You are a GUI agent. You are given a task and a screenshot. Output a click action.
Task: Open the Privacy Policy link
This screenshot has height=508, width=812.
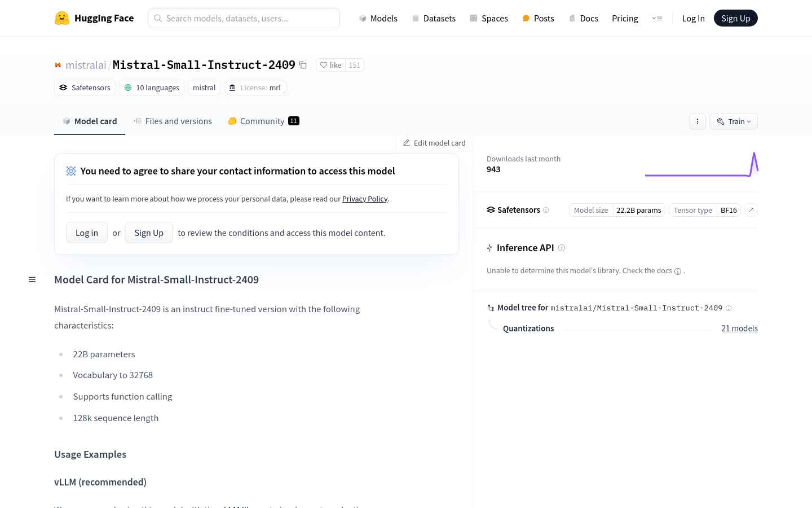pyautogui.click(x=365, y=199)
